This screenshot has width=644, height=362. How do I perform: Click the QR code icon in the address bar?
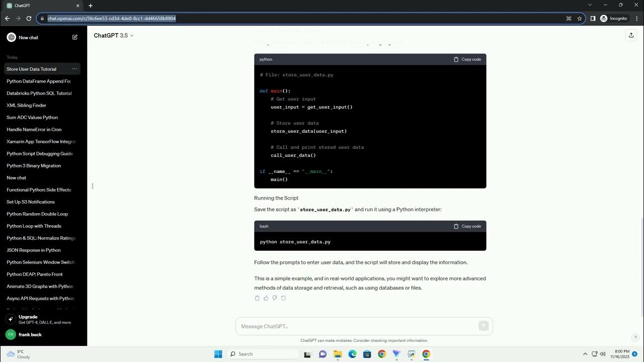click(569, 18)
